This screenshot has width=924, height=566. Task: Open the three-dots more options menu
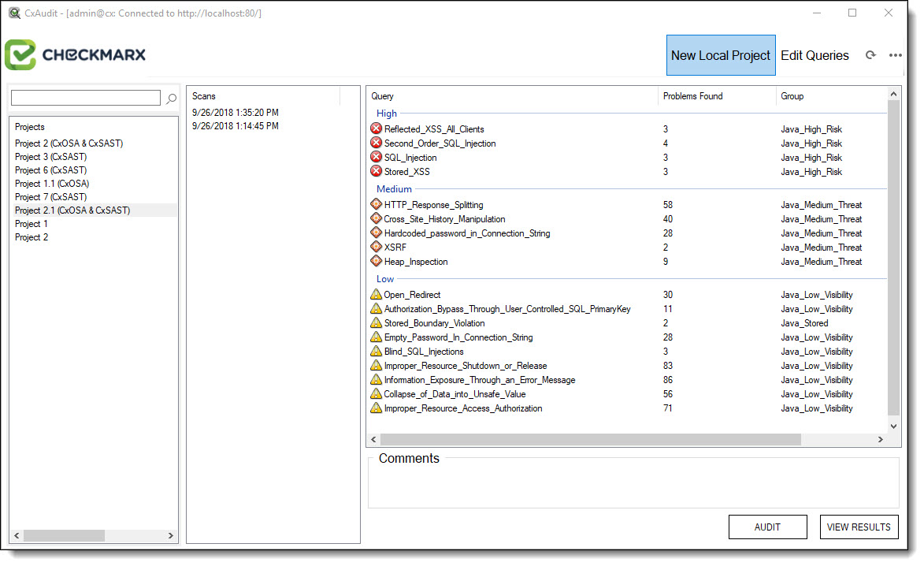click(895, 55)
